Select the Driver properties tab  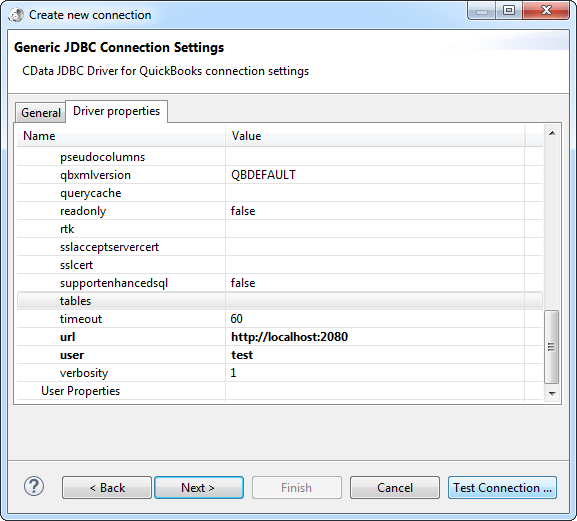pos(116,111)
